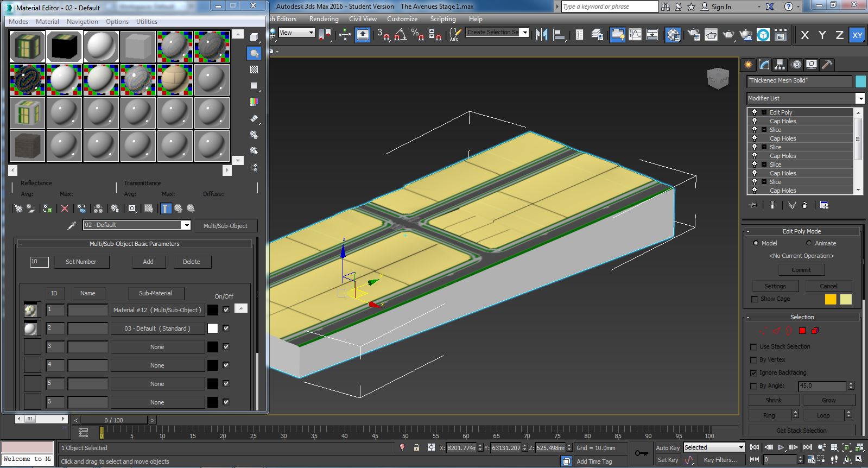Open the Navigation menu in Material Editor
Screen dimensions: 868x468
click(83, 22)
